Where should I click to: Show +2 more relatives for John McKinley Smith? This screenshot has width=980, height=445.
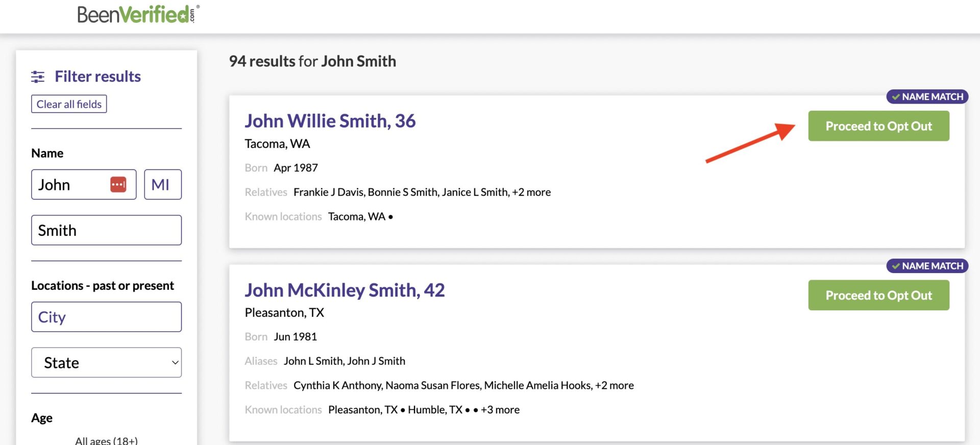(615, 385)
